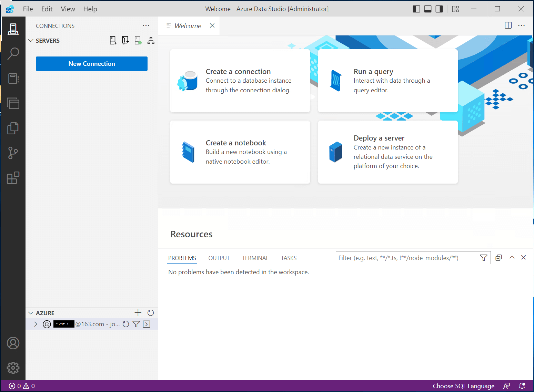
Task: Open the Accounts icon in the activity bar
Action: (13, 343)
